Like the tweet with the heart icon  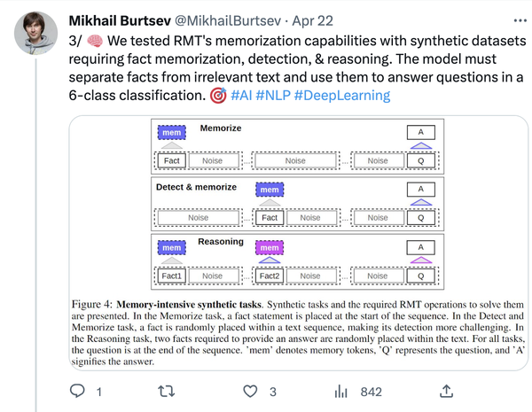click(x=251, y=392)
